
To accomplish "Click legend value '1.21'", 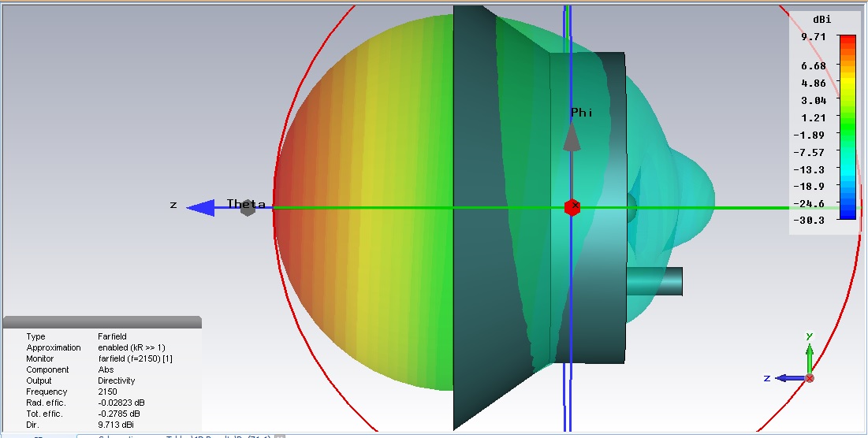I will (x=813, y=118).
